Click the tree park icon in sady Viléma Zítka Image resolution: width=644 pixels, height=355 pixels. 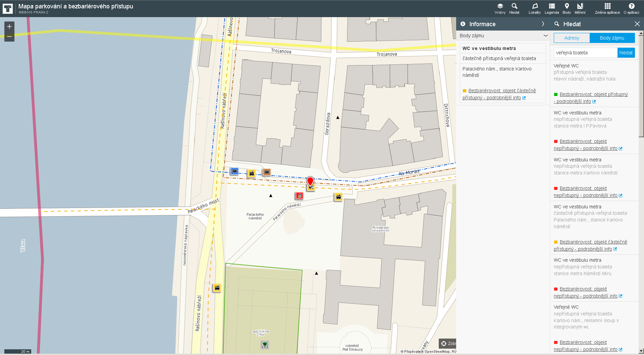pyautogui.click(x=265, y=345)
